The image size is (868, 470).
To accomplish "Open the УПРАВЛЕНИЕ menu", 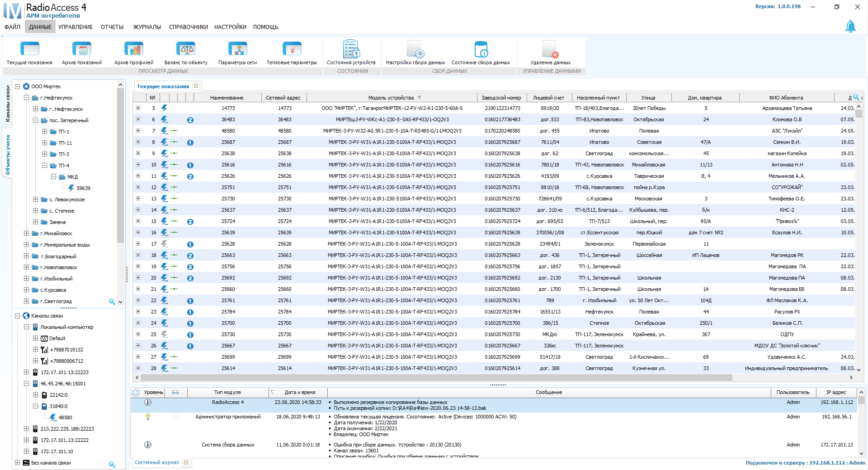I will point(75,27).
